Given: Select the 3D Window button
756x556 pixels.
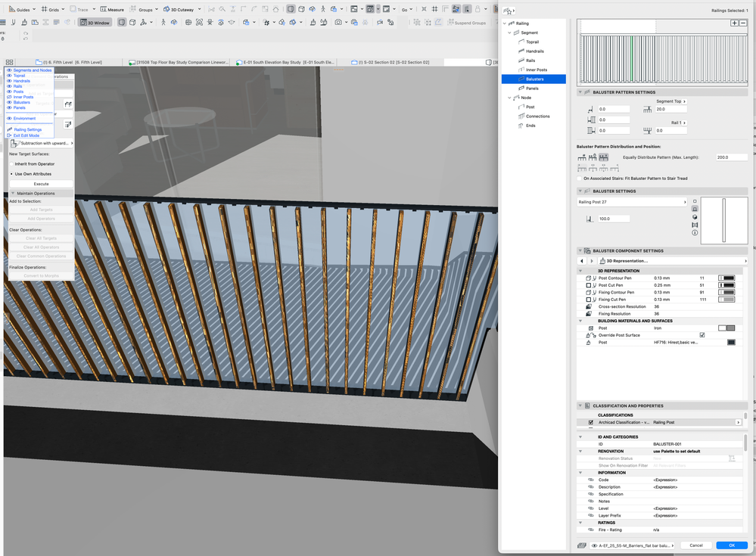Looking at the screenshot, I should 95,22.
